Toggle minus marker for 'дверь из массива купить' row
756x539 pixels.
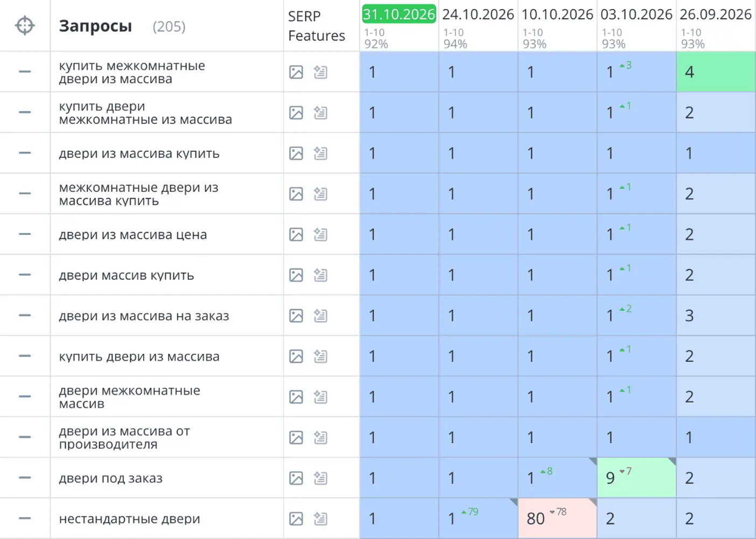click(25, 153)
